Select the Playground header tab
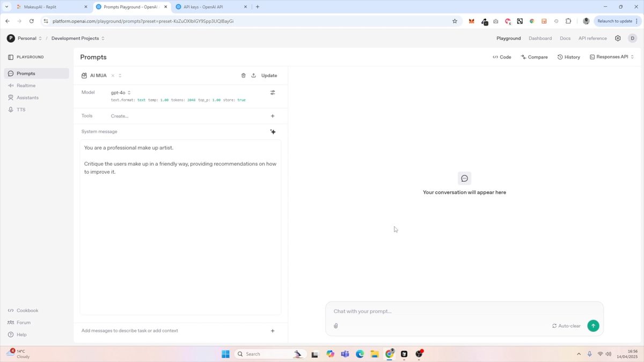 pos(509,39)
